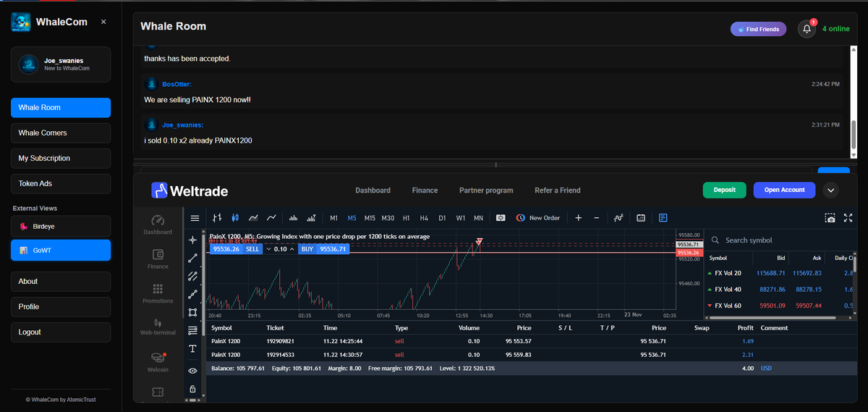Screen dimensions: 868x412
Task: Select the polyline drawing tool
Action: [192, 294]
